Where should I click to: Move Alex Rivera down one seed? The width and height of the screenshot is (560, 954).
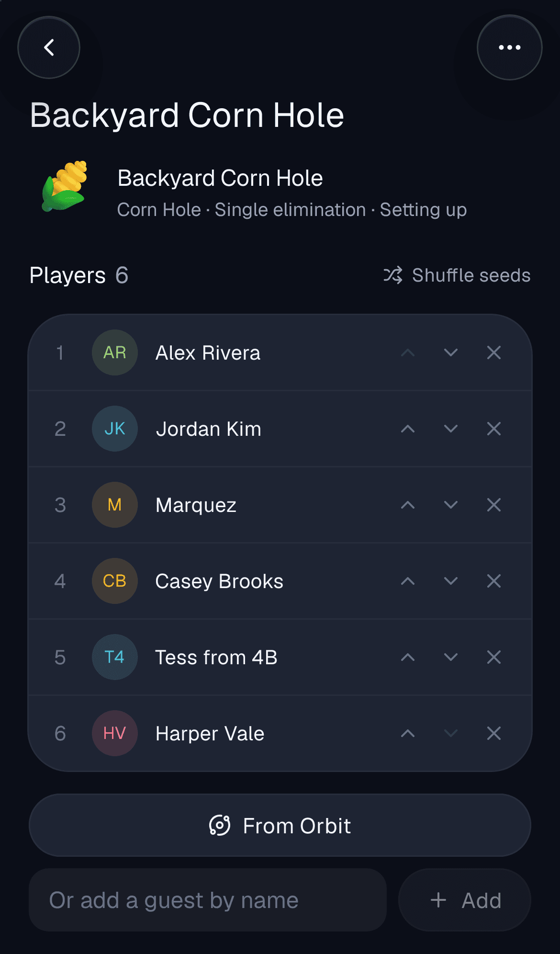(451, 353)
